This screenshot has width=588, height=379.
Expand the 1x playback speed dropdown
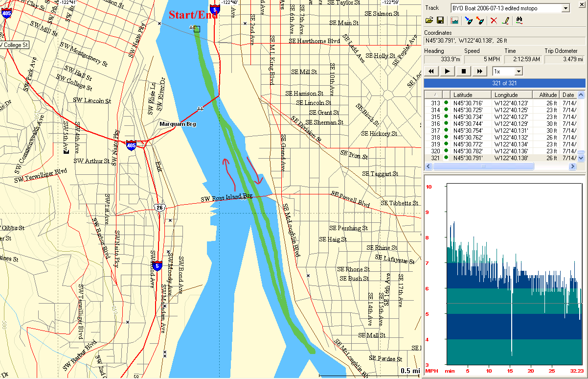pos(519,71)
